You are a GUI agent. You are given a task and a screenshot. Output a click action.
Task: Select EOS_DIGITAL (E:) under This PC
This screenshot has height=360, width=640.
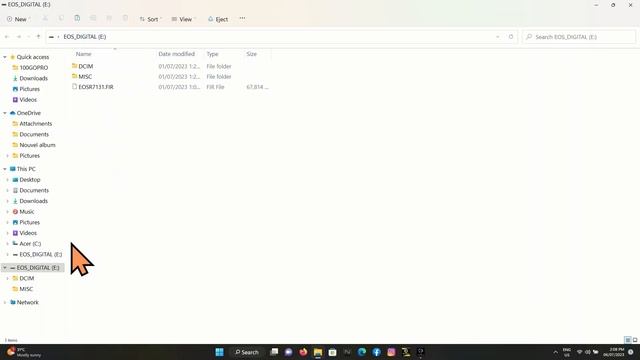pyautogui.click(x=40, y=254)
